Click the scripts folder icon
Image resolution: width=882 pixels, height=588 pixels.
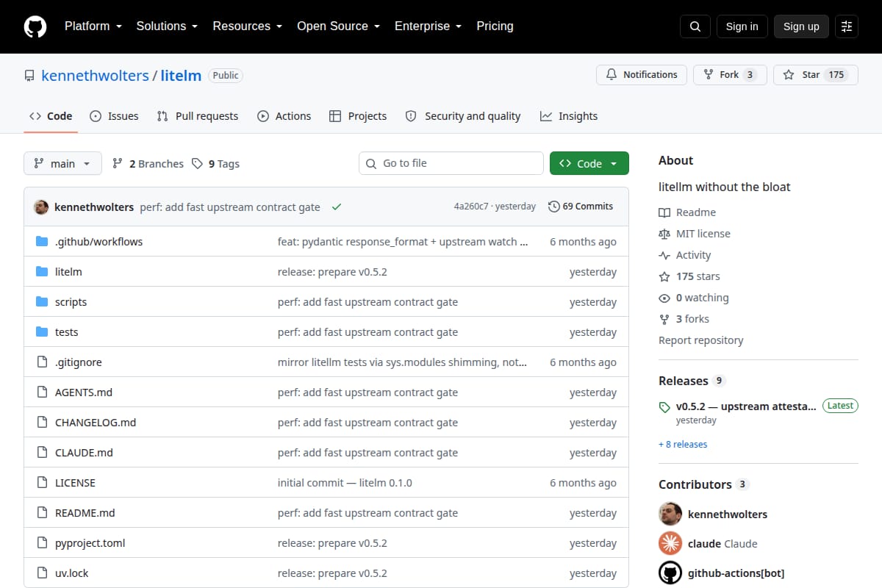pyautogui.click(x=42, y=302)
